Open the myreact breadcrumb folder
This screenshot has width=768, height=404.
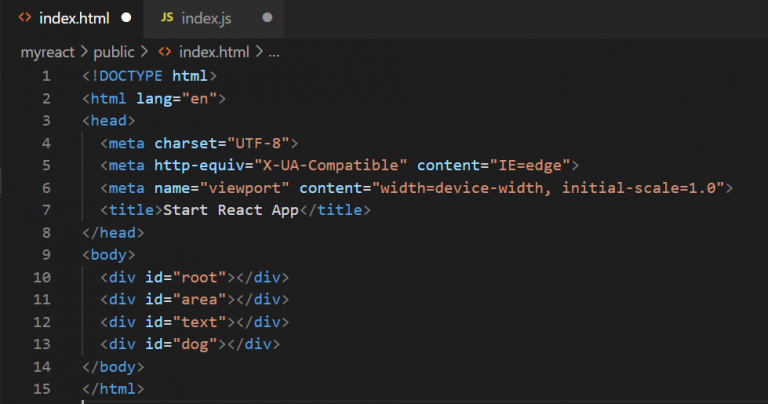pos(48,51)
